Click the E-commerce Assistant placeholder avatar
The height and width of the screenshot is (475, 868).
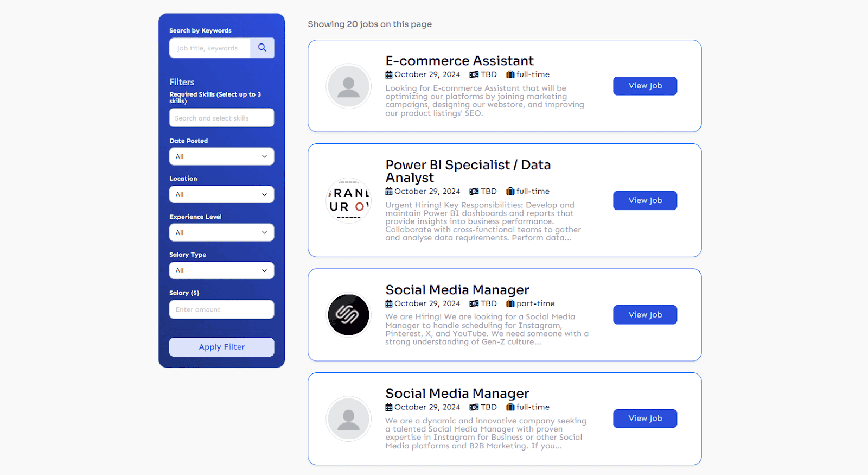[x=348, y=86]
